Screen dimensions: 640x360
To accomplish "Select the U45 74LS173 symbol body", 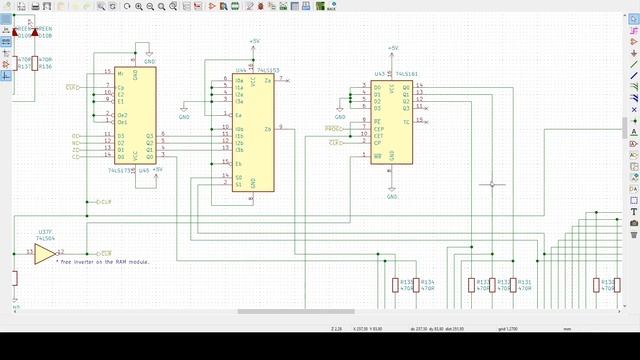I will tap(135, 116).
